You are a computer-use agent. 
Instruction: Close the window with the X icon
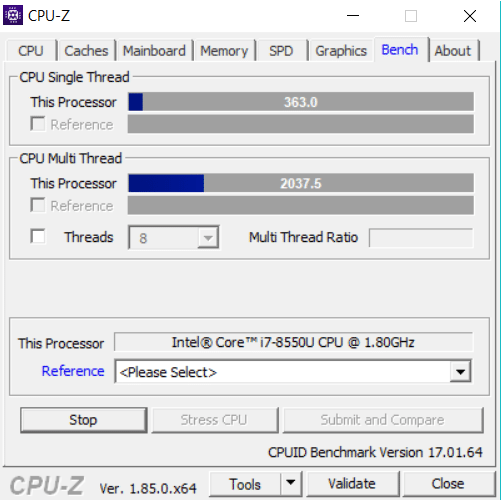(x=470, y=16)
